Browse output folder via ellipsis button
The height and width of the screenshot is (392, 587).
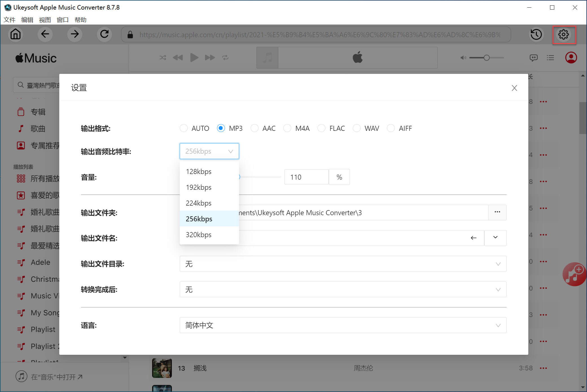(x=497, y=212)
